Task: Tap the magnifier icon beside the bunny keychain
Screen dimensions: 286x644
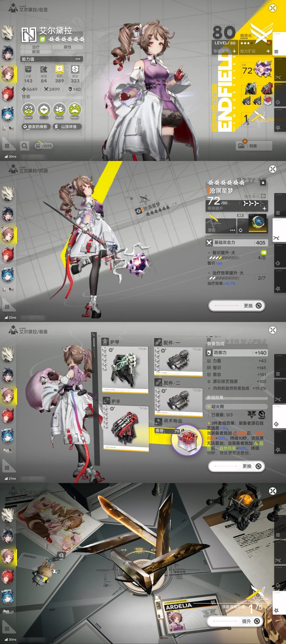Action: pyautogui.click(x=61, y=555)
